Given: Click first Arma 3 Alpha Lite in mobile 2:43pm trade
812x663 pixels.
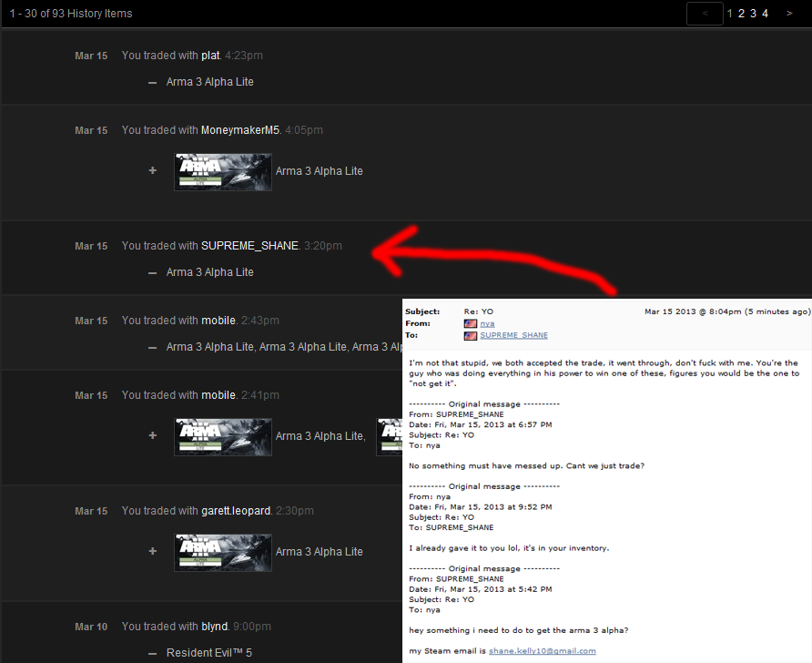Looking at the screenshot, I should pos(209,346).
